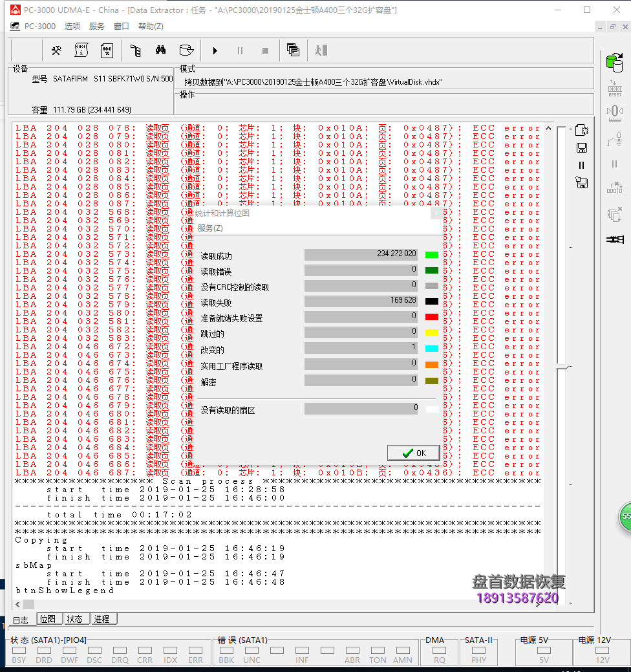Image resolution: width=631 pixels, height=672 pixels.
Task: Open the 帮助(Z) menu
Action: pyautogui.click(x=151, y=27)
